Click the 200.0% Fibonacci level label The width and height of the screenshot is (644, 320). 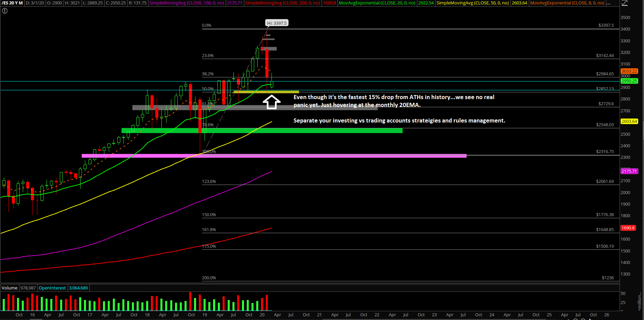pyautogui.click(x=209, y=278)
